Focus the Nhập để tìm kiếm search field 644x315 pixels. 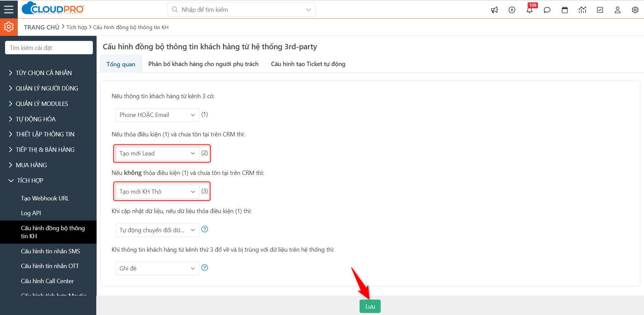tap(241, 10)
